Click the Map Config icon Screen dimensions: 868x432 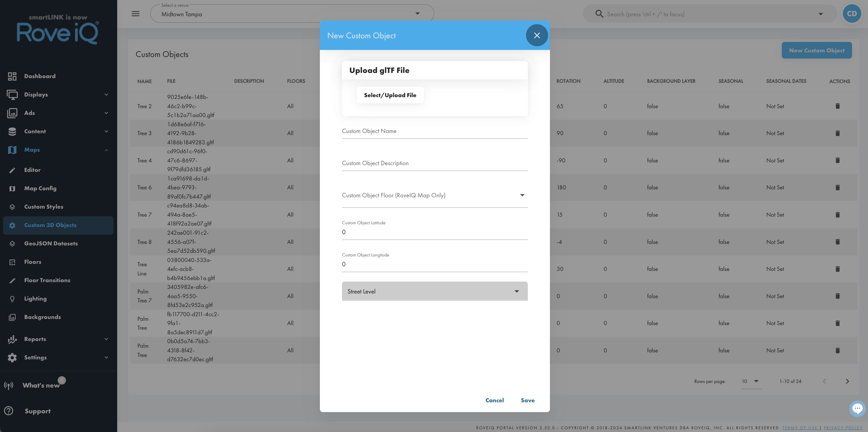pos(12,188)
